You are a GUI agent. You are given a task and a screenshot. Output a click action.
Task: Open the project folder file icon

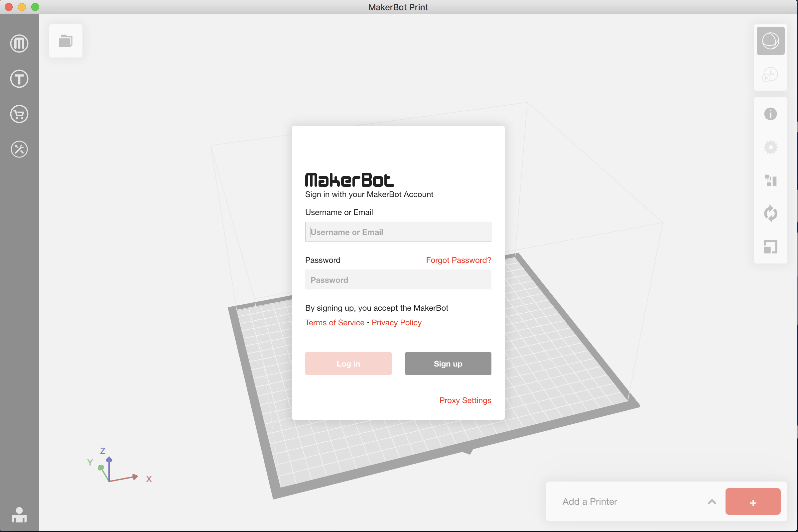[x=66, y=41]
